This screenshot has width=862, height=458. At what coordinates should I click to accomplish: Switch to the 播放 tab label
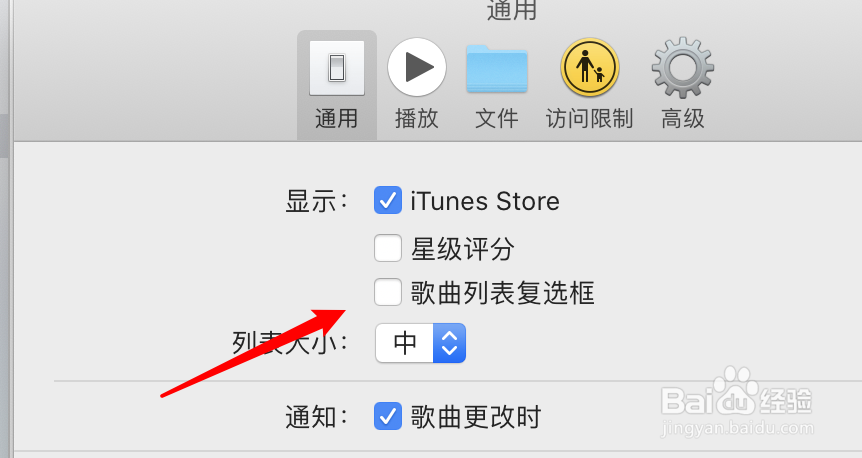tap(417, 119)
